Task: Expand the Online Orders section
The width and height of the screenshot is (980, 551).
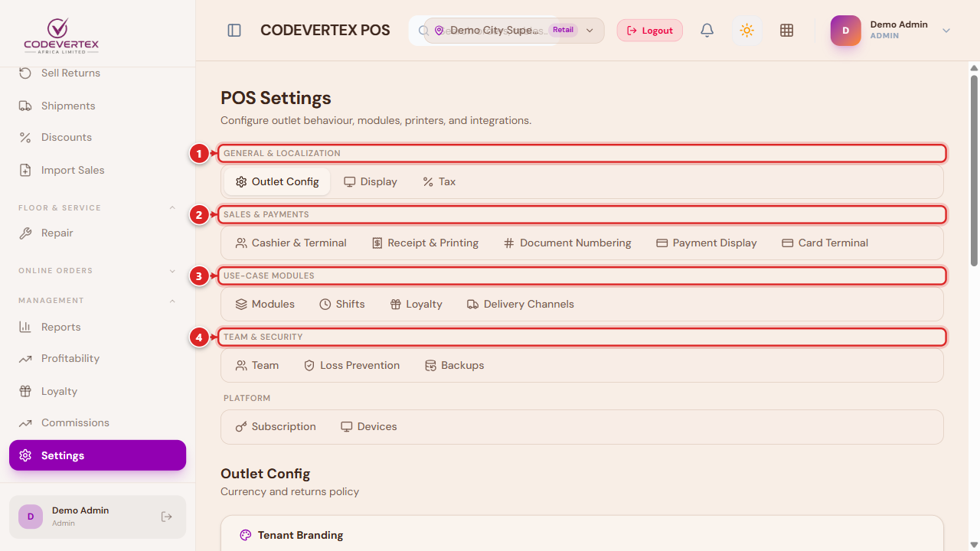Action: click(172, 271)
